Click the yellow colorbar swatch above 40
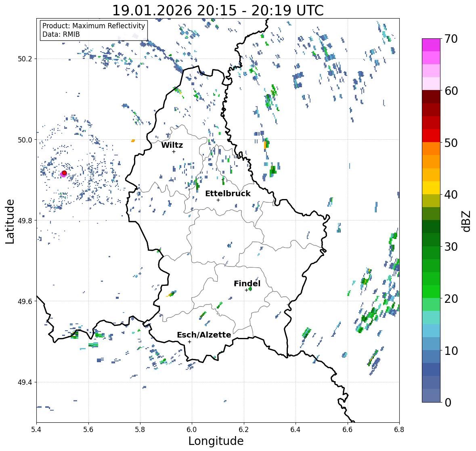476x451 pixels. click(x=431, y=188)
